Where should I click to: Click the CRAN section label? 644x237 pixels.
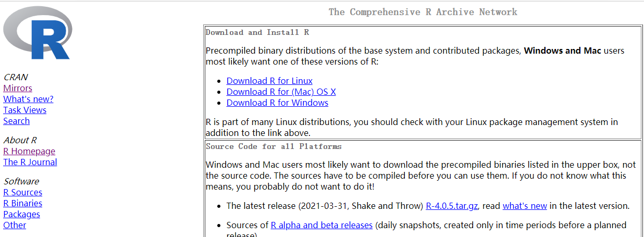click(16, 77)
